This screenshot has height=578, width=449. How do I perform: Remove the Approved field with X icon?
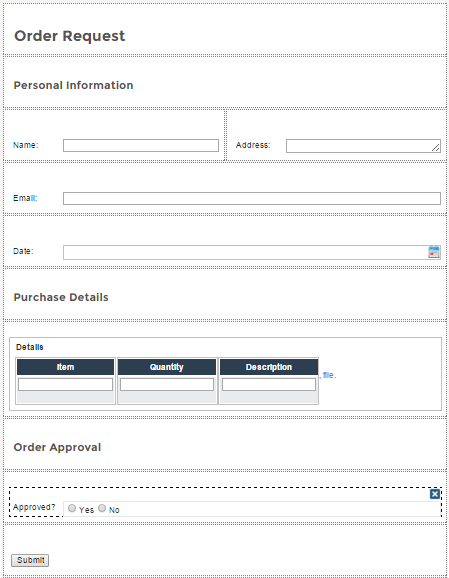tap(435, 494)
